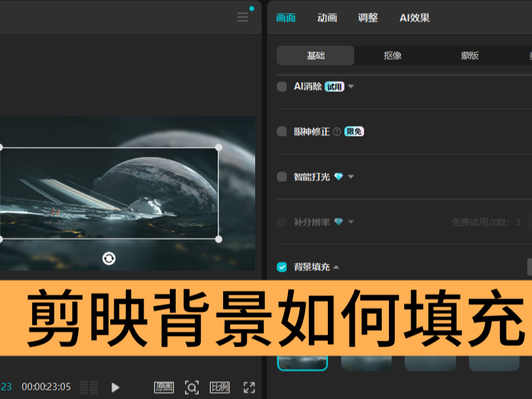532x399 pixels.
Task: Select the top-right corner resize handle
Action: (x=219, y=147)
